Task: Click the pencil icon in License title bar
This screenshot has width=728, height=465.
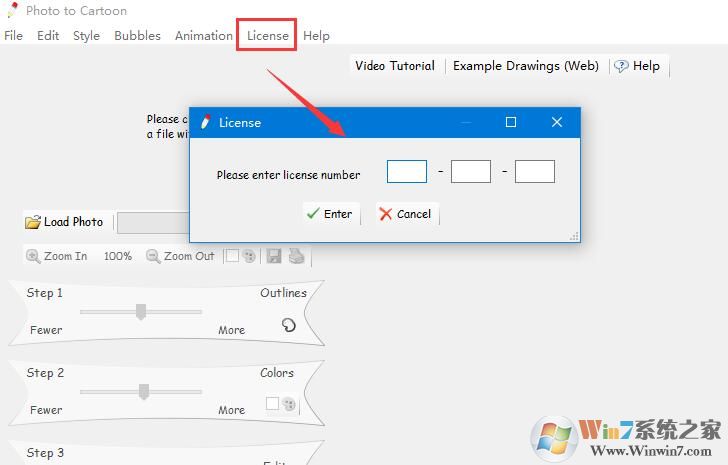Action: (x=205, y=122)
